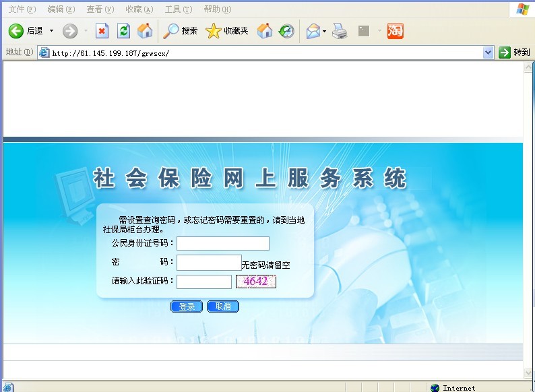Screen dimensions: 535x392
Task: Refresh the page with the toolbar icon
Action: click(123, 31)
